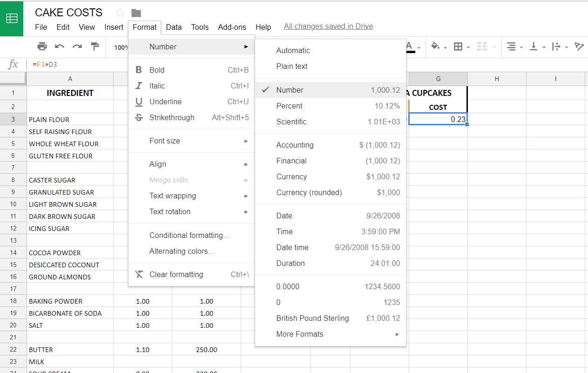Open horizontal align tool

pos(511,47)
